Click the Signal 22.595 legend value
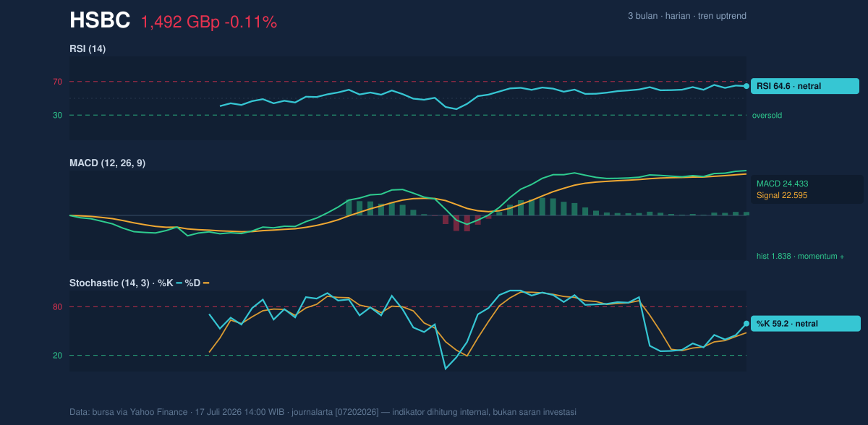The image size is (868, 425). [x=782, y=195]
